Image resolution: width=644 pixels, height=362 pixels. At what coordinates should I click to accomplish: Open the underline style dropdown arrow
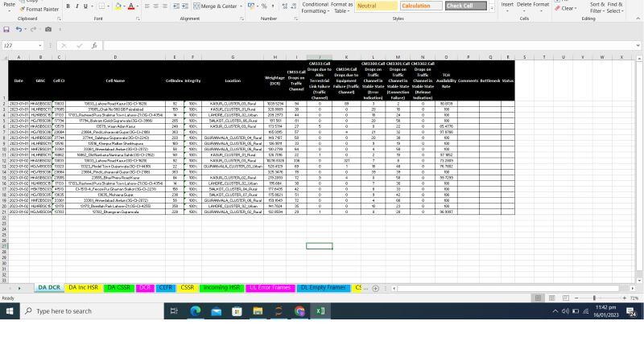[92, 6]
